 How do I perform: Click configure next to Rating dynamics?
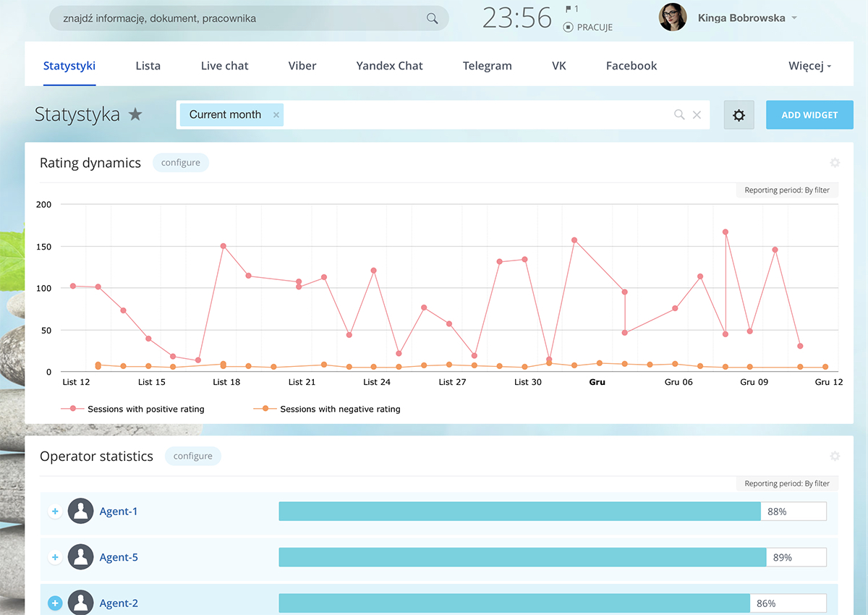point(181,163)
